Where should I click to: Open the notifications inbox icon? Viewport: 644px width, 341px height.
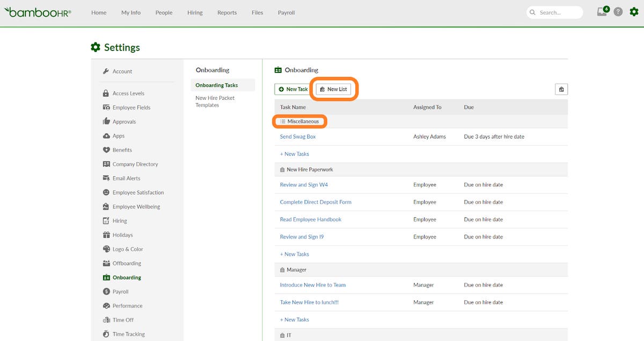pos(601,12)
